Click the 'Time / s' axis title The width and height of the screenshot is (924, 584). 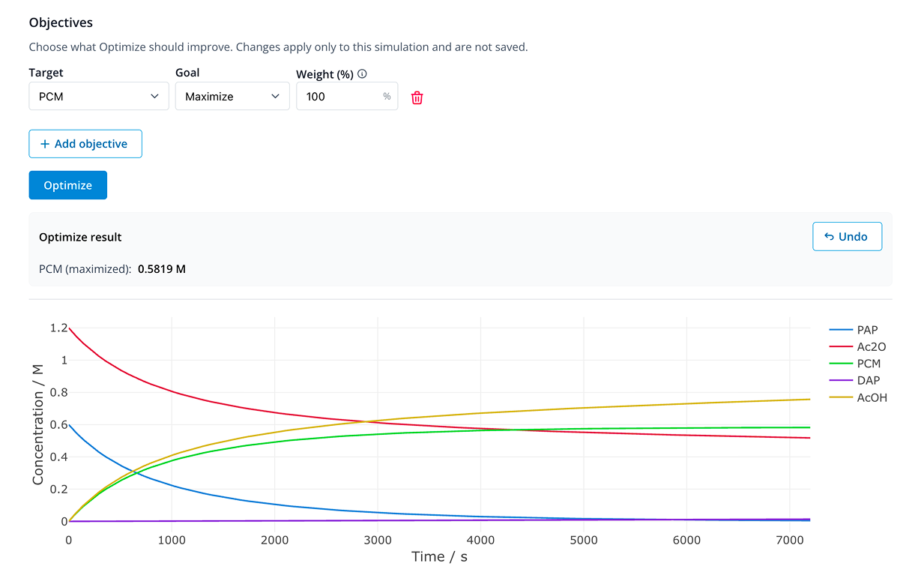pyautogui.click(x=439, y=556)
